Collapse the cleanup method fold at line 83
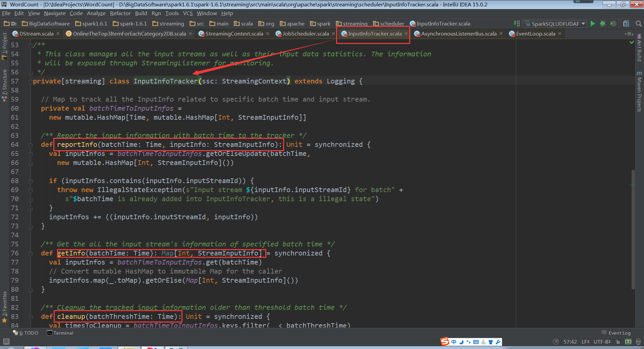The image size is (644, 349). [x=31, y=317]
